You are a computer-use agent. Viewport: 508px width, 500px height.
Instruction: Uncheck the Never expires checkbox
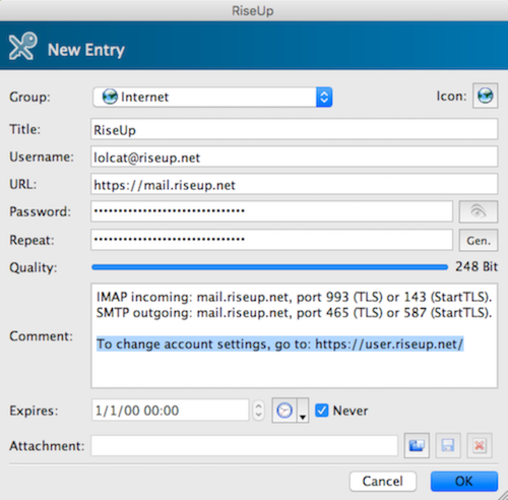pyautogui.click(x=322, y=410)
